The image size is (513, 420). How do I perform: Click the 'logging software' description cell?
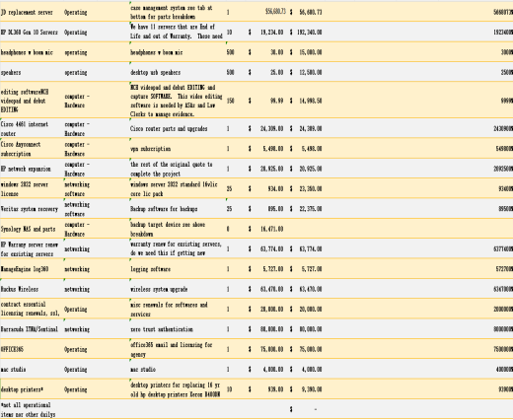point(178,269)
